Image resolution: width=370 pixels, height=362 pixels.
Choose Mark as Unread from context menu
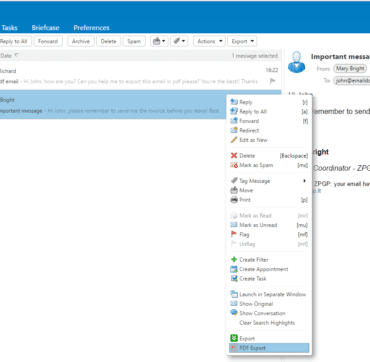click(269, 225)
